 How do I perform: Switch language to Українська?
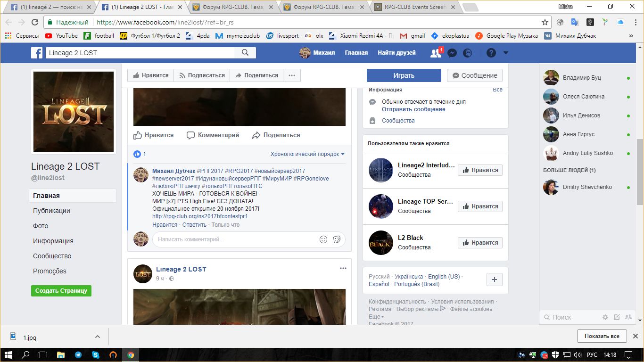(409, 277)
